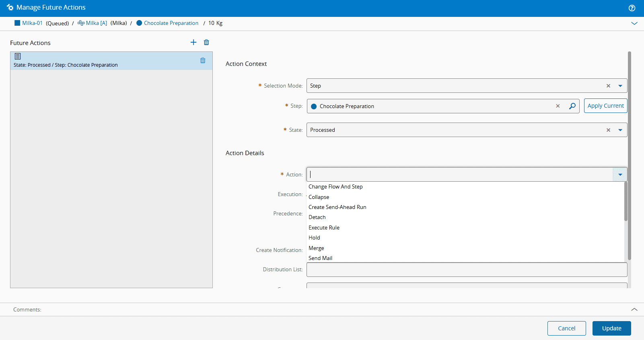Screen dimensions: 644x340
Task: Open the Milka-01 breadcrumb link
Action: coord(32,23)
